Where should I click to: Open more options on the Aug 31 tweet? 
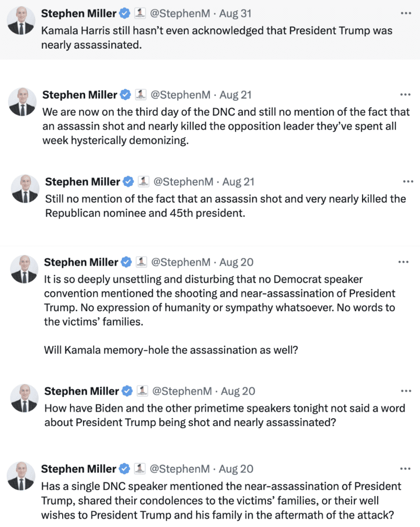405,13
